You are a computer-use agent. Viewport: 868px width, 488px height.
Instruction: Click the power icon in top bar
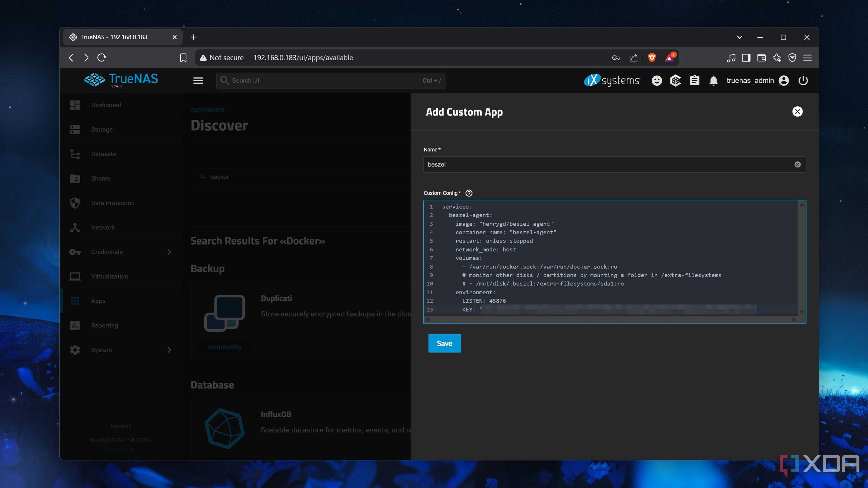[803, 80]
